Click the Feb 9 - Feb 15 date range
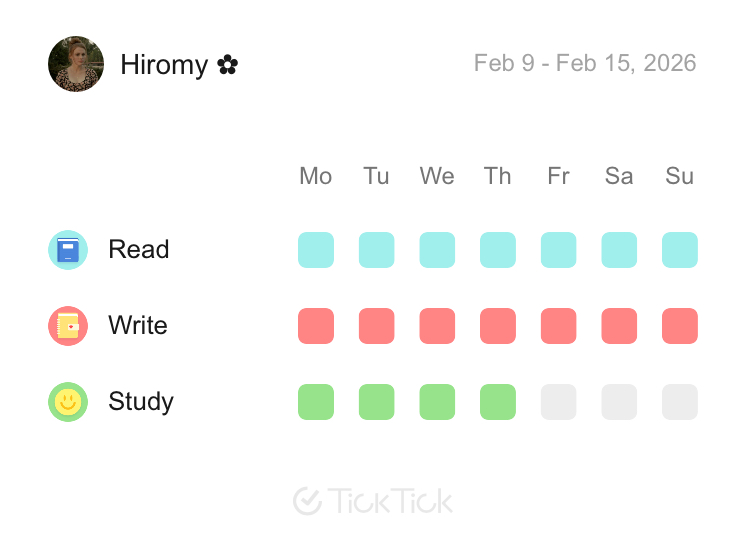Screen dimensions: 746x540 585,64
